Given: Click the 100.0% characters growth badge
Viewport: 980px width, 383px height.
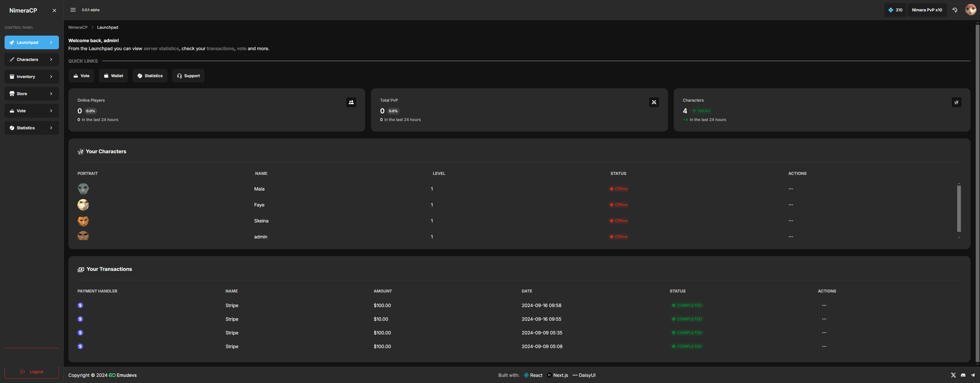Looking at the screenshot, I should click(x=701, y=111).
